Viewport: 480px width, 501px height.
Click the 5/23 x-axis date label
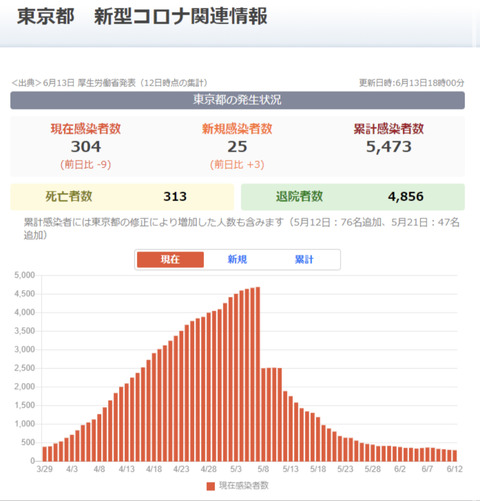[x=345, y=469]
